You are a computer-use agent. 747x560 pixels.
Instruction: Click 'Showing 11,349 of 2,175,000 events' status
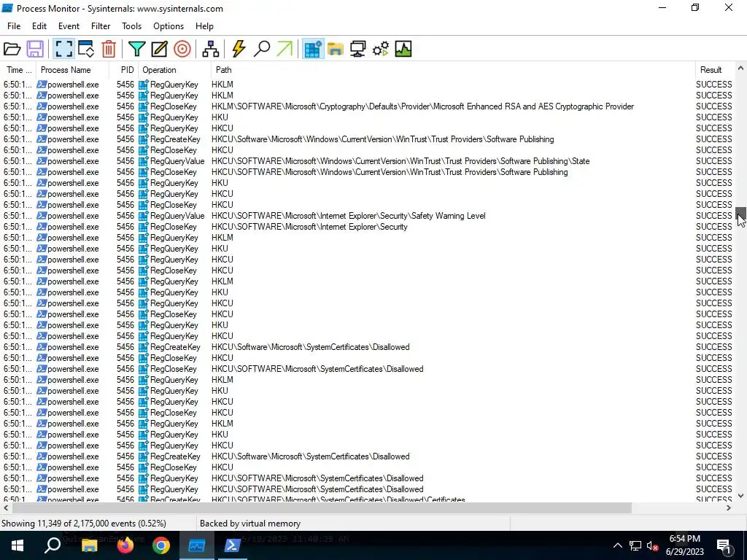click(84, 524)
